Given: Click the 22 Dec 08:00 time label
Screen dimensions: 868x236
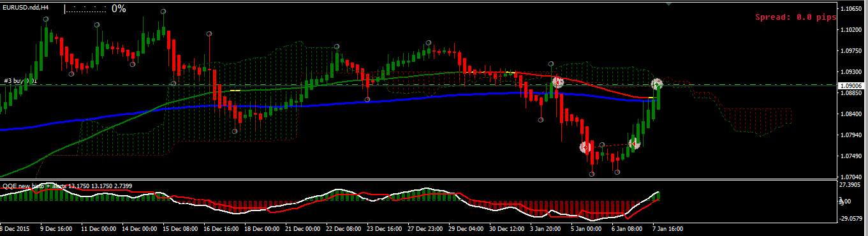Looking at the screenshot, I should click(x=344, y=228).
